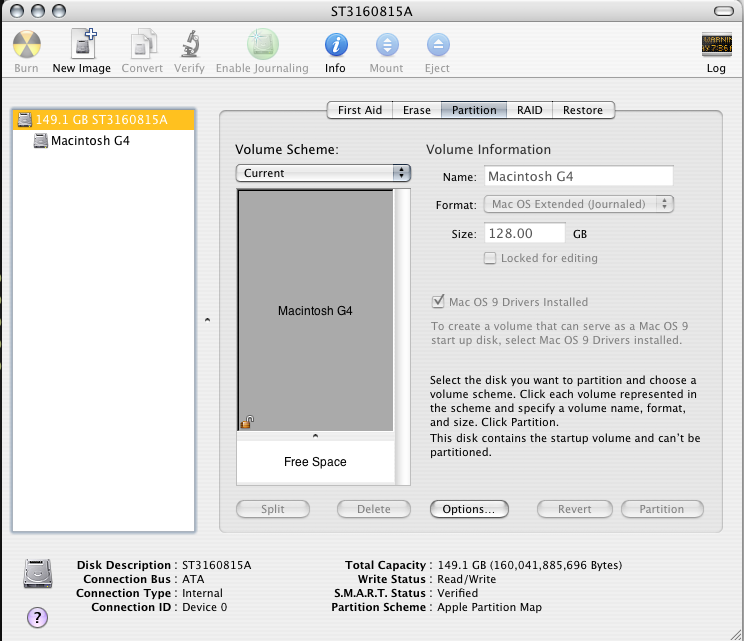Select the Partition tab
Viewport: 744px width, 641px height.
(474, 110)
